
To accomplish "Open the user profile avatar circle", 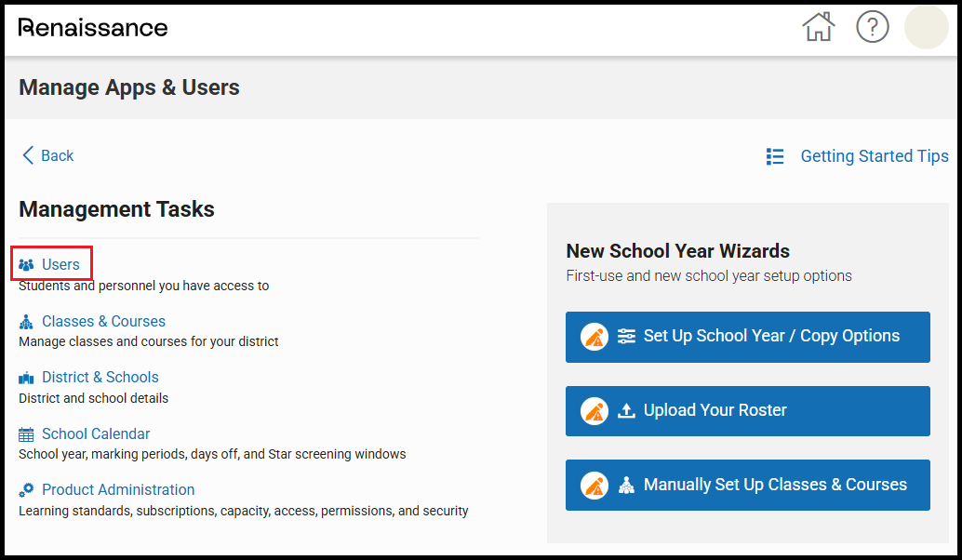I will coord(926,27).
